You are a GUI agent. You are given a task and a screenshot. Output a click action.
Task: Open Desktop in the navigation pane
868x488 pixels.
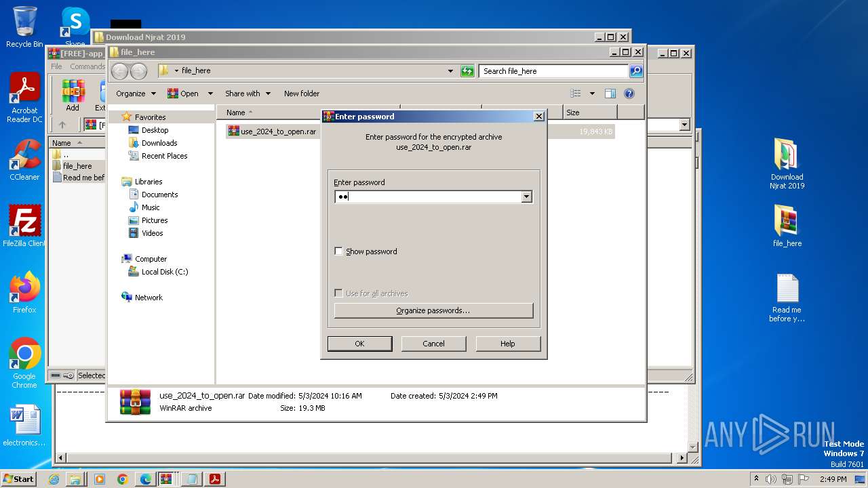click(155, 130)
